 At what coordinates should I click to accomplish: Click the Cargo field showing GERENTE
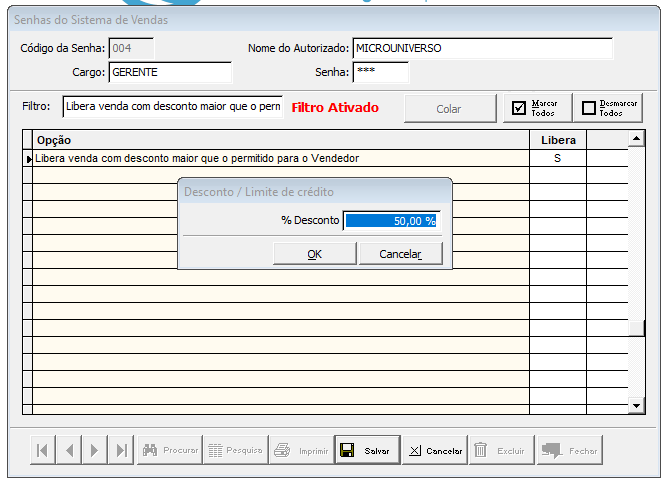[x=170, y=72]
